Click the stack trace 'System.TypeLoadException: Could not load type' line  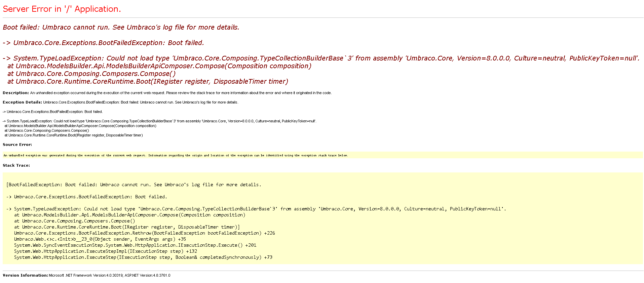256,209
